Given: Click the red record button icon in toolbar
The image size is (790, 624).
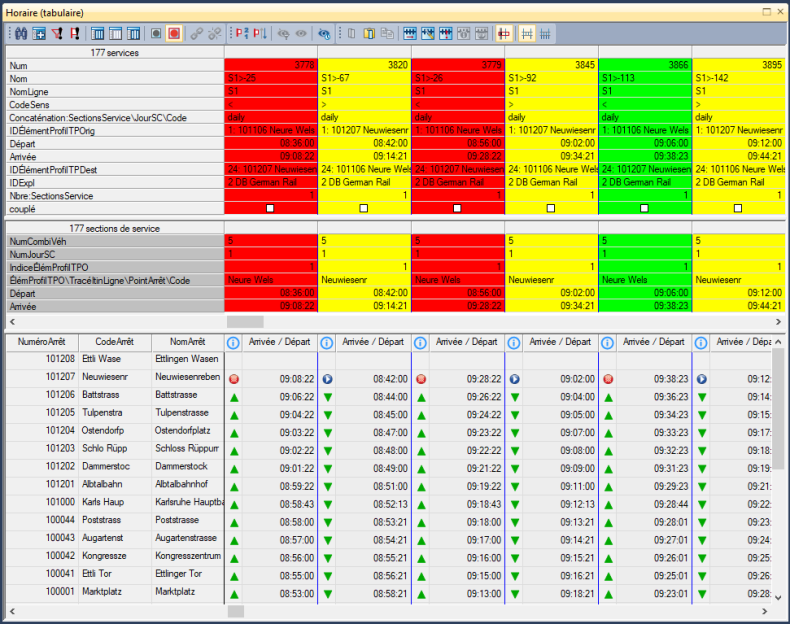Looking at the screenshot, I should 174,33.
